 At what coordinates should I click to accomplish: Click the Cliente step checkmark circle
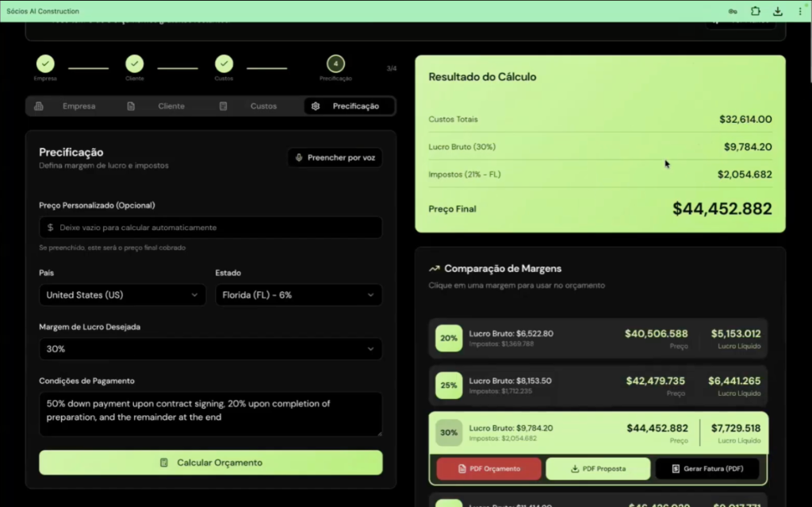click(135, 63)
